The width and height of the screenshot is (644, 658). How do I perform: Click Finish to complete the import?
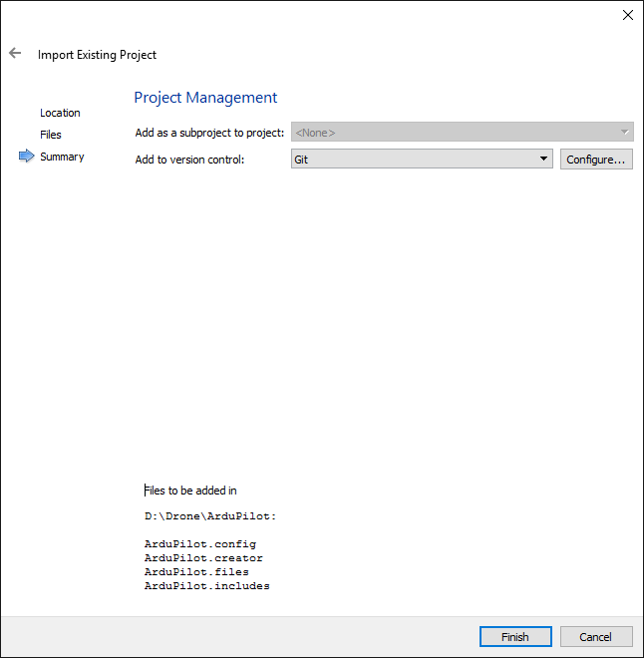(x=514, y=637)
